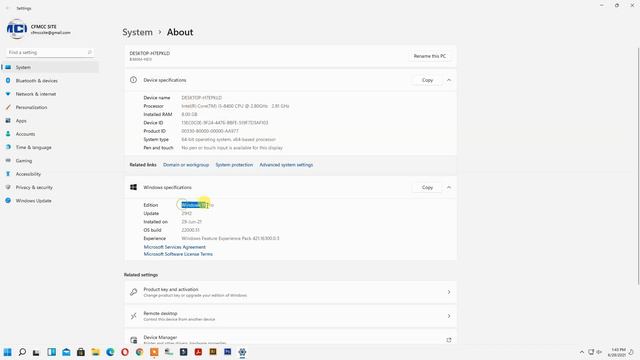
Task: Click the Update value 21H2
Action: pos(187,213)
